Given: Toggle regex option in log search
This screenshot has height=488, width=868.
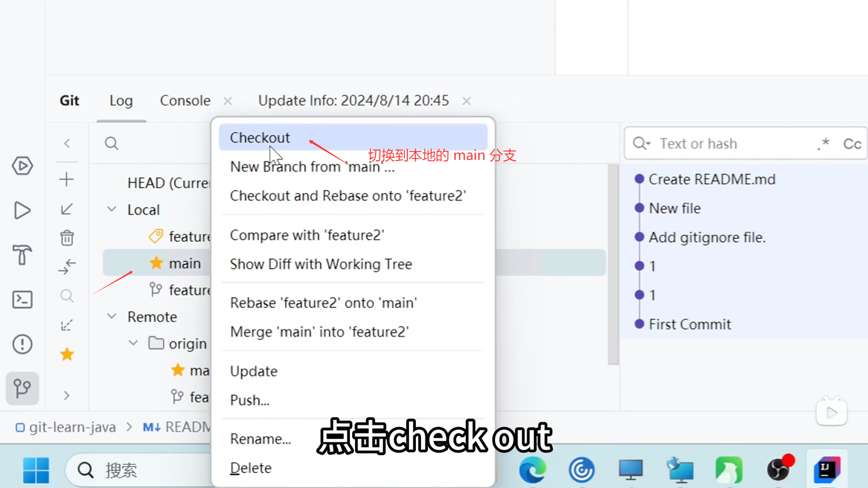Looking at the screenshot, I should click(x=824, y=144).
